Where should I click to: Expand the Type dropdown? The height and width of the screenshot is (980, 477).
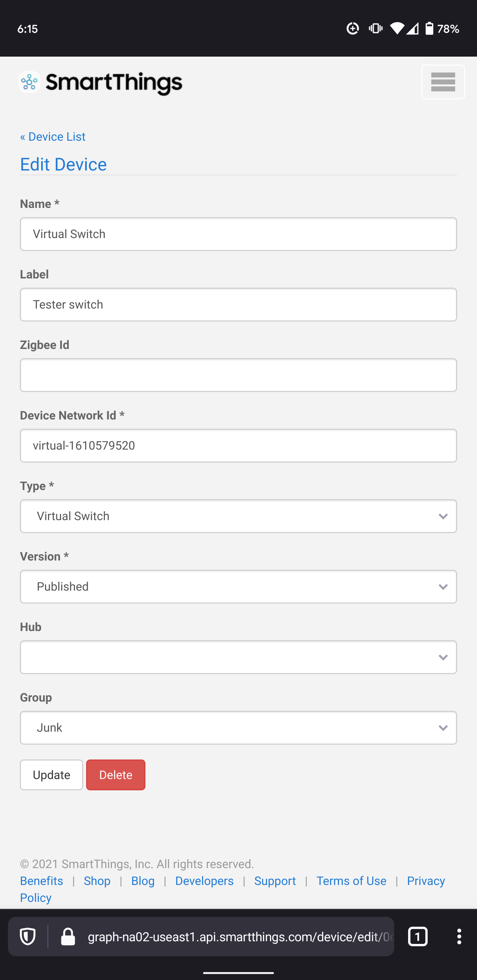(238, 516)
